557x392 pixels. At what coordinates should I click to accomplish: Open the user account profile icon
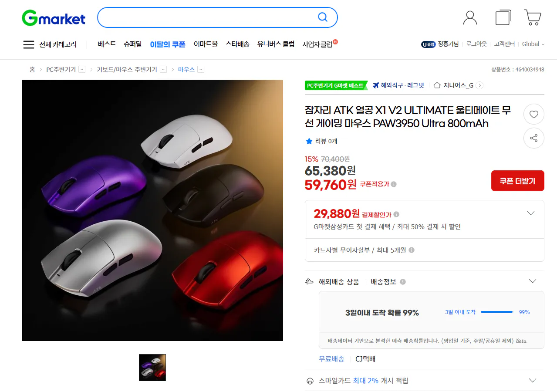(470, 17)
